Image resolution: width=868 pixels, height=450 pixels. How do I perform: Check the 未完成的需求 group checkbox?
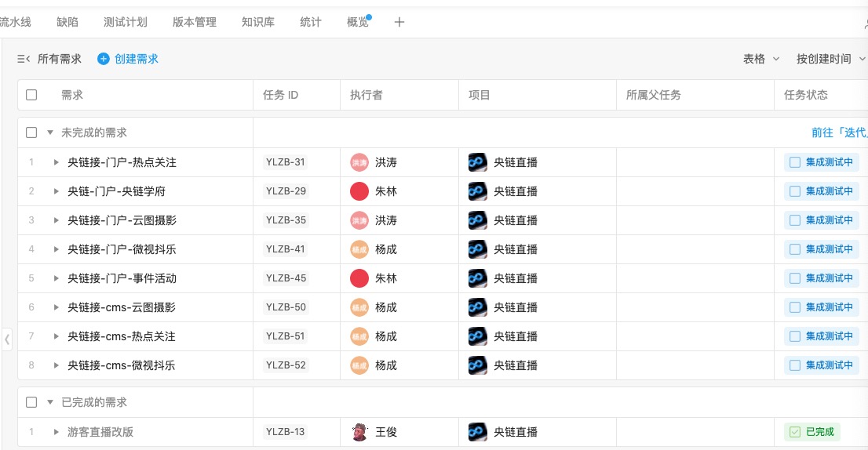[x=31, y=132]
